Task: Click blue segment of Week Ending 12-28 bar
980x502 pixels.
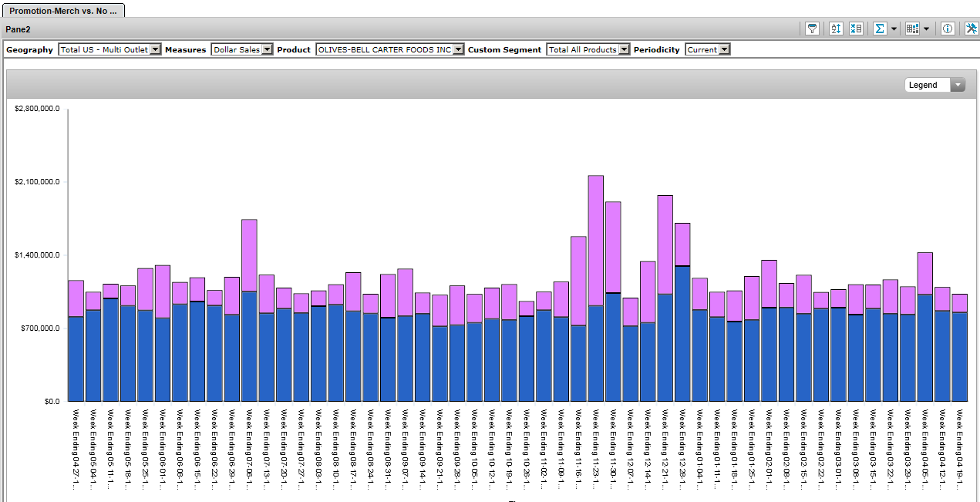Action: point(682,333)
